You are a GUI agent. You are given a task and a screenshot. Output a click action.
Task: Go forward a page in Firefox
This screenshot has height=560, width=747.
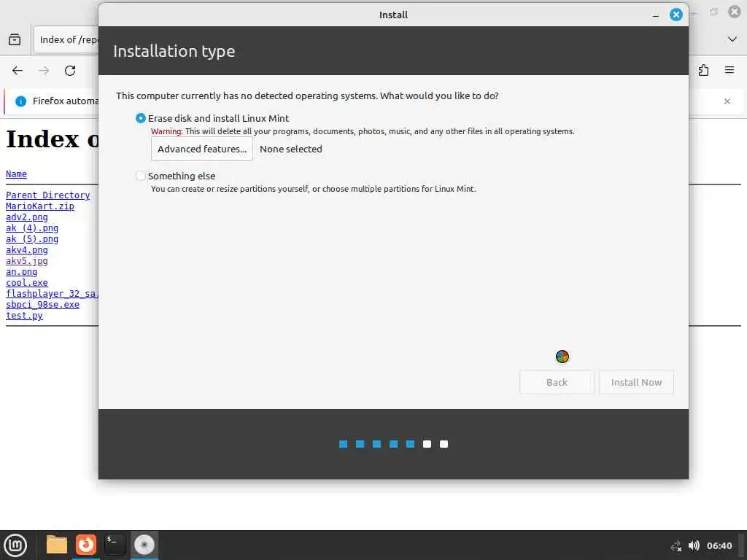[x=44, y=71]
